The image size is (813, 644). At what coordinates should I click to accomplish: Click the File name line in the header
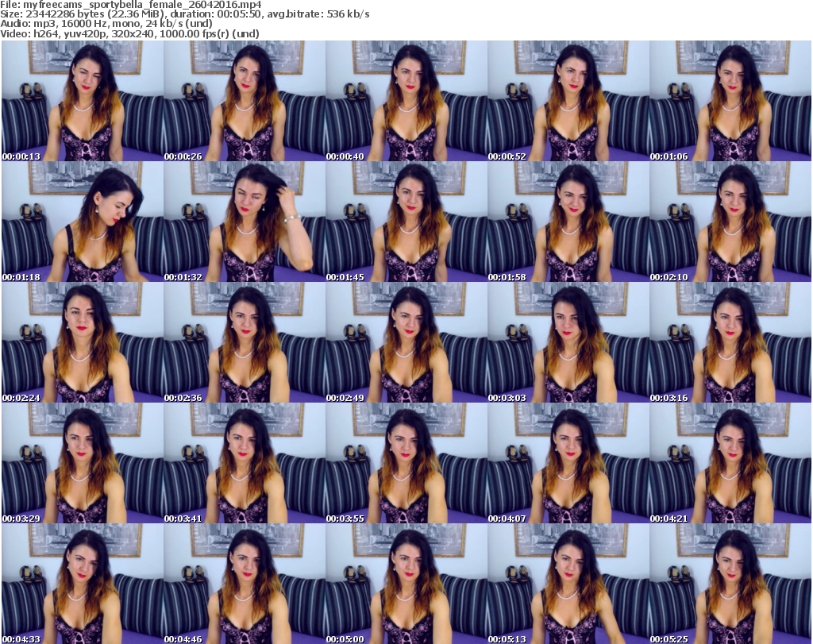(131, 5)
